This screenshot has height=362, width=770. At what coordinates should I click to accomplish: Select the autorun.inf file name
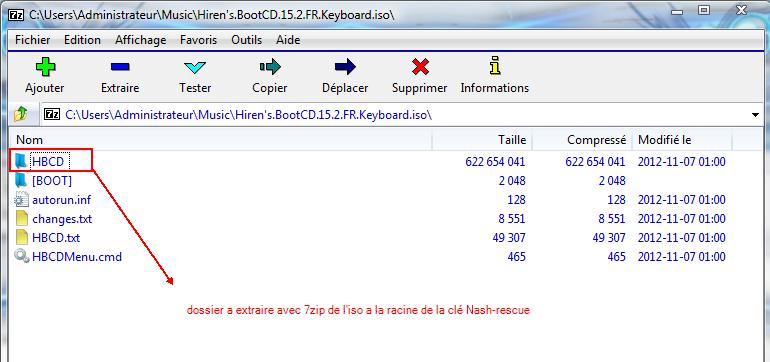61,200
